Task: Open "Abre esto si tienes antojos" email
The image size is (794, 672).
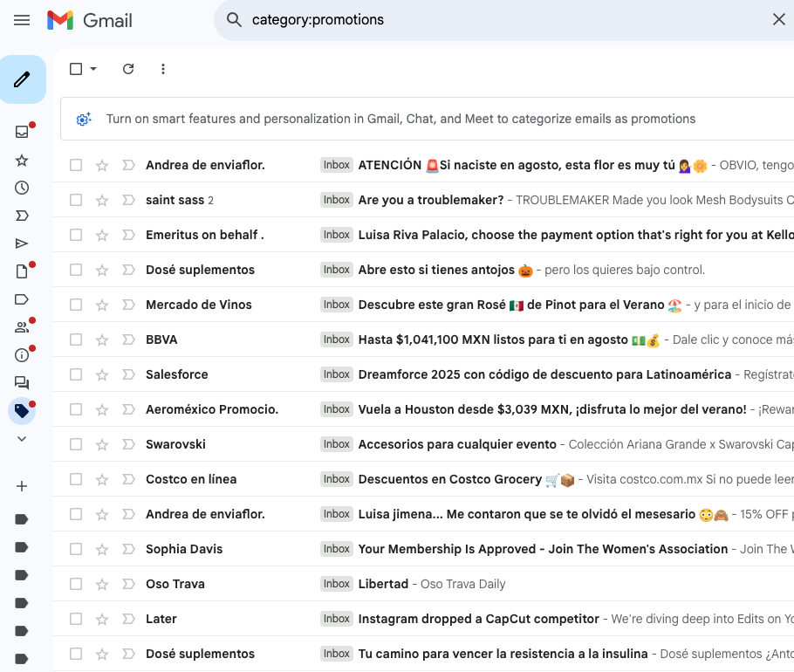Action: click(x=436, y=270)
